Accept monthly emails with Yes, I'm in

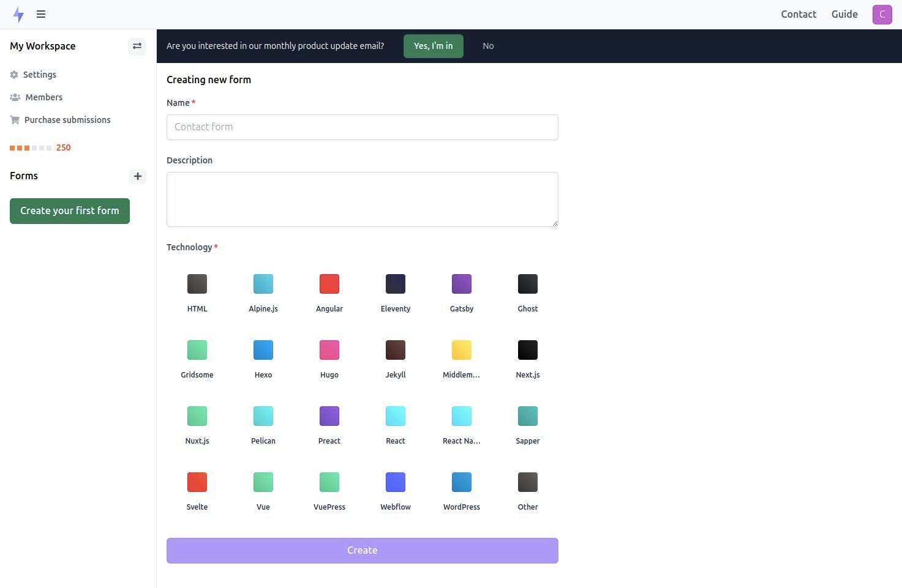[x=433, y=46]
